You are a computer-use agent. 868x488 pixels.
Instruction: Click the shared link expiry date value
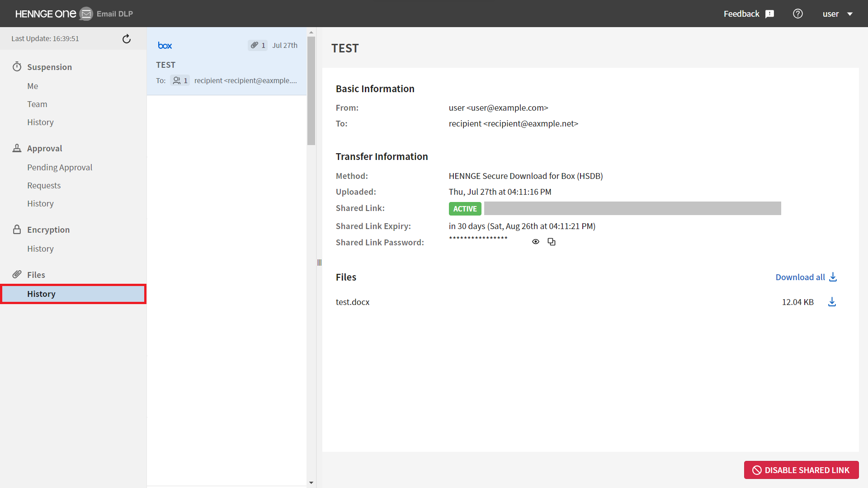pos(522,226)
